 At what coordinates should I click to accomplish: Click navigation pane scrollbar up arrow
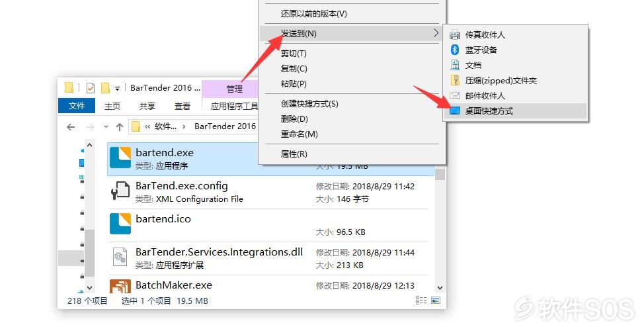(x=89, y=145)
